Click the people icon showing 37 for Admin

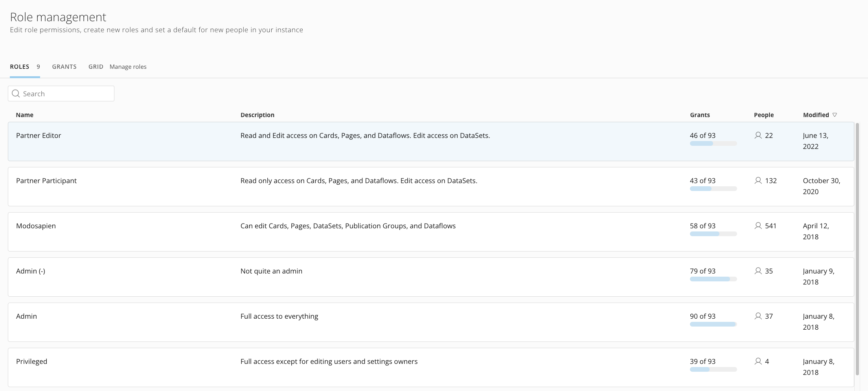pos(757,316)
